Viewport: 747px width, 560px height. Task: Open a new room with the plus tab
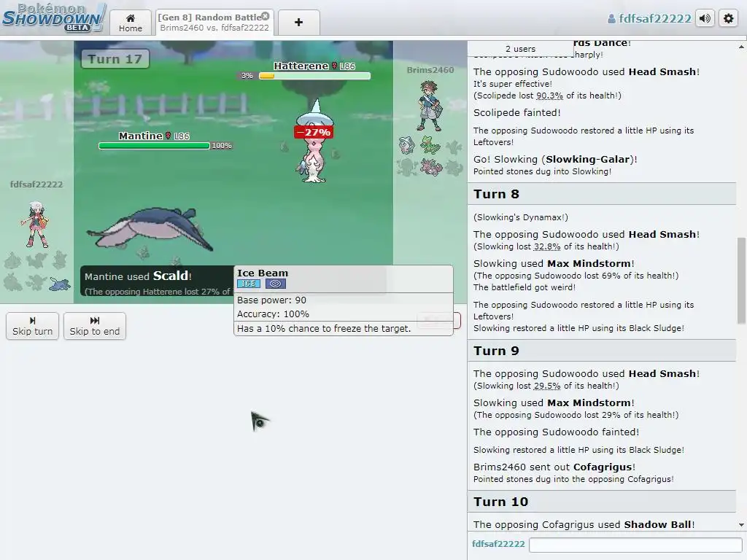click(x=298, y=23)
